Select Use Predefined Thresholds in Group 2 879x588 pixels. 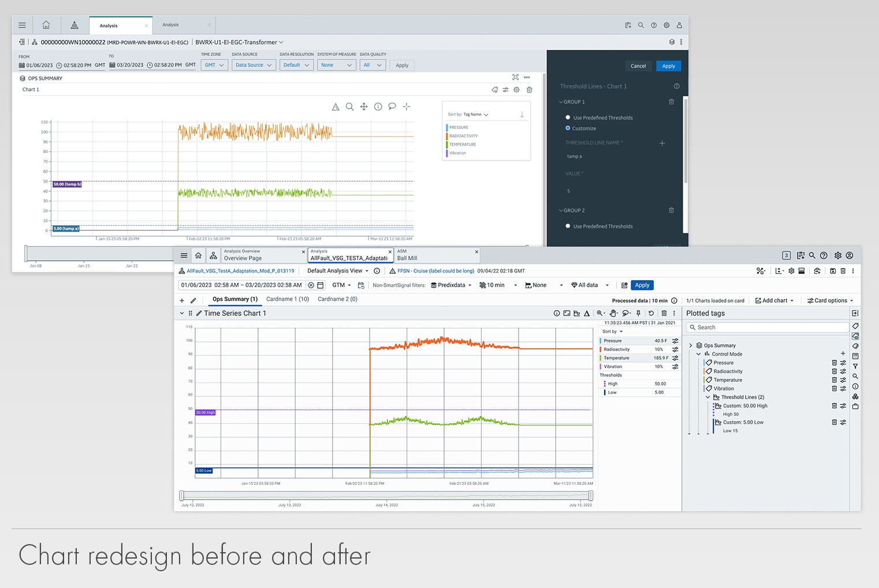coord(568,226)
